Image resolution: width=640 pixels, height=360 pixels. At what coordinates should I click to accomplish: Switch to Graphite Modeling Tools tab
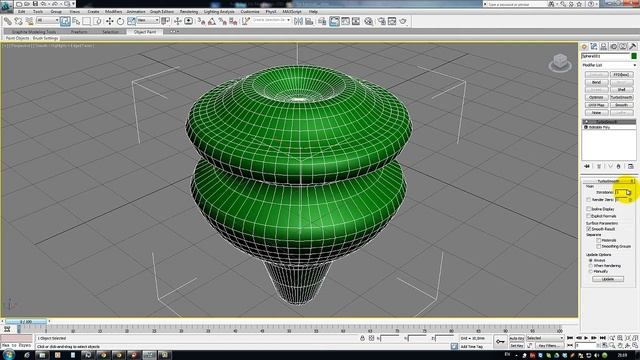[33, 32]
